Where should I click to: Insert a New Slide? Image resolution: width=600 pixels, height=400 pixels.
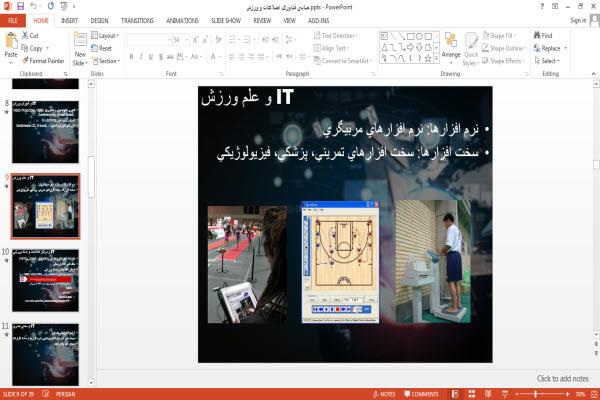coord(80,49)
